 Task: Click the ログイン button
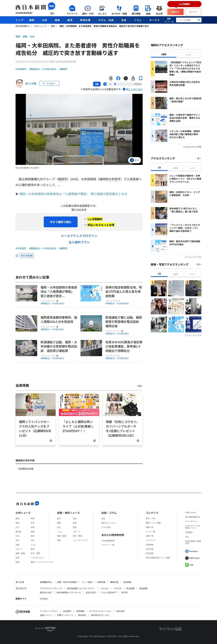point(193,12)
